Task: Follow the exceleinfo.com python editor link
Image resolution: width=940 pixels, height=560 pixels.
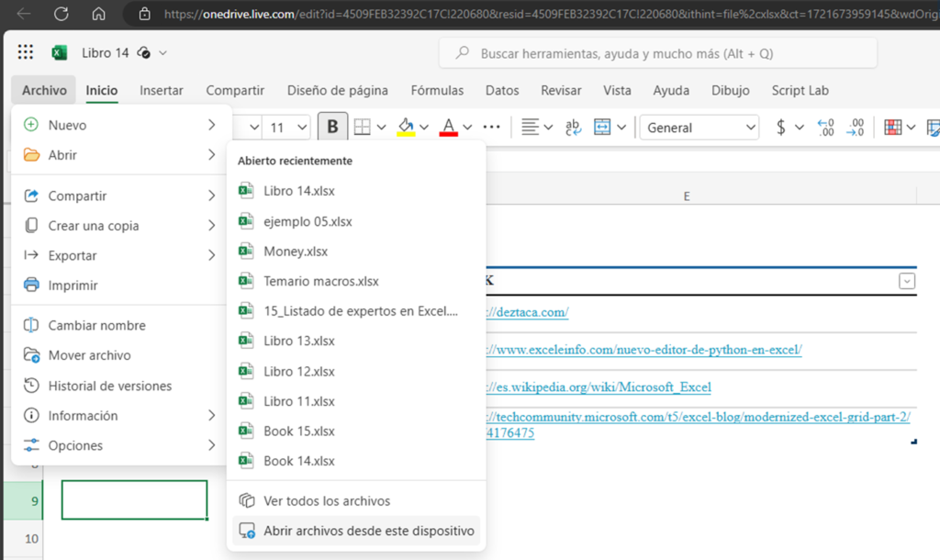Action: coord(643,350)
